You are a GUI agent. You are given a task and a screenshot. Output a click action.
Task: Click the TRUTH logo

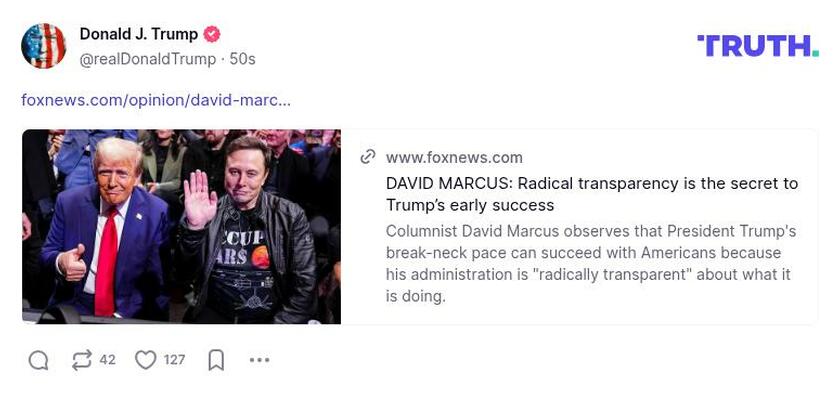[758, 46]
